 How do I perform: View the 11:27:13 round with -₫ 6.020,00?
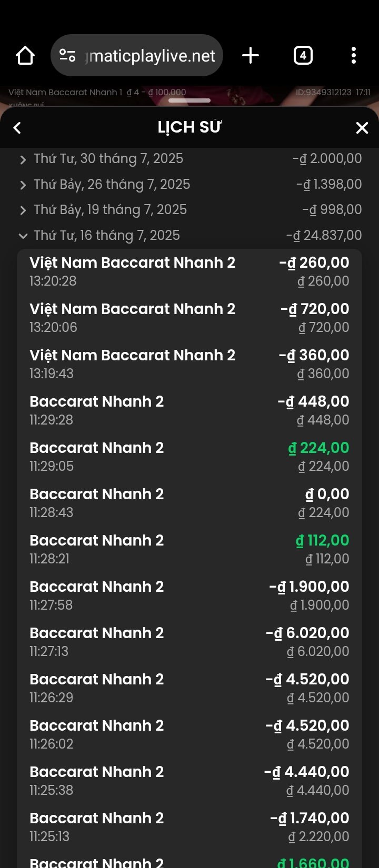[x=189, y=642]
